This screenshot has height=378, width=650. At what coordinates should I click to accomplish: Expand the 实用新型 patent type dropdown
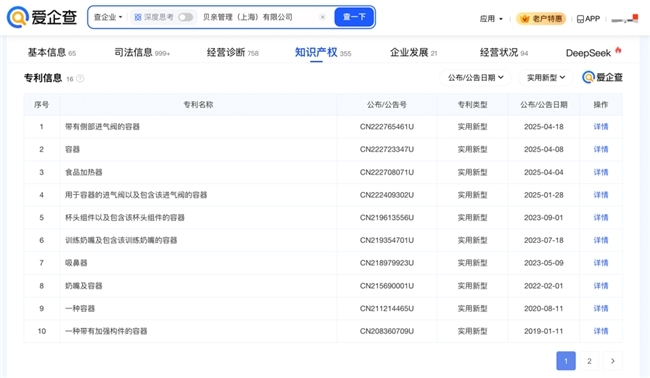pos(546,78)
